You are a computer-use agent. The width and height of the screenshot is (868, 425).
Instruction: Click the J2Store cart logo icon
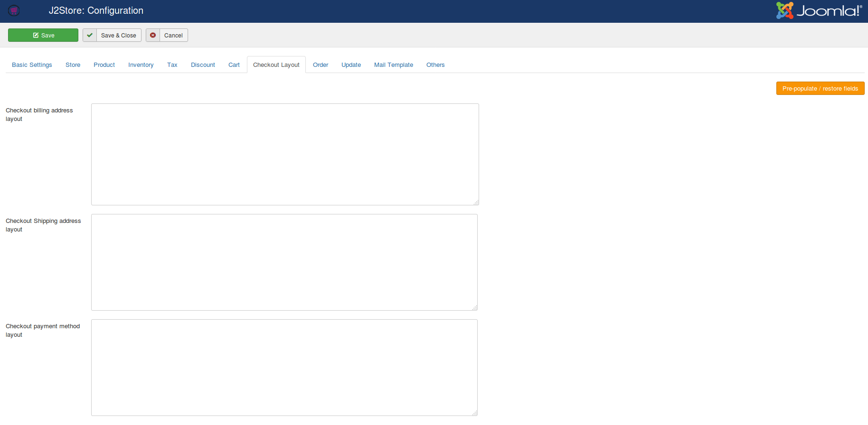14,10
